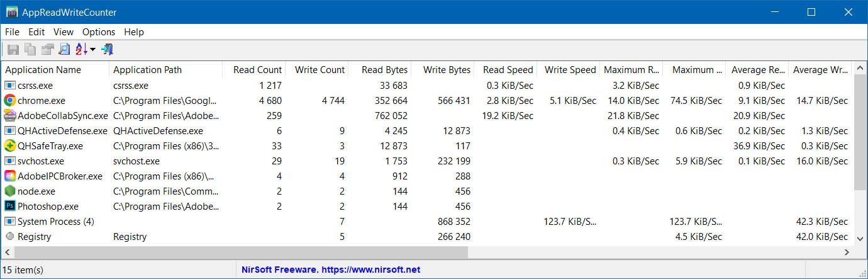Viewport: 868px width, 279px height.
Task: Sort by Read Count column header
Action: click(254, 70)
